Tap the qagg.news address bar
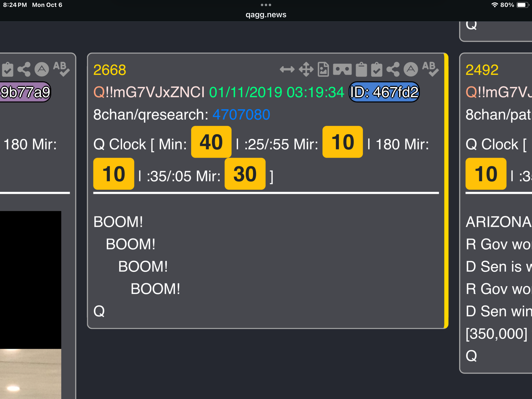Image resolution: width=532 pixels, height=399 pixels. click(x=266, y=15)
